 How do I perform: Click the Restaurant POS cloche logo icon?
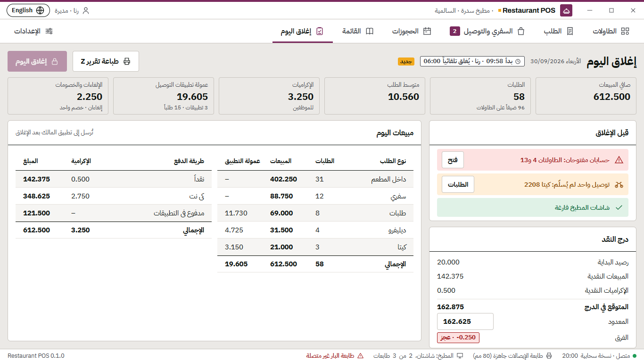(566, 10)
